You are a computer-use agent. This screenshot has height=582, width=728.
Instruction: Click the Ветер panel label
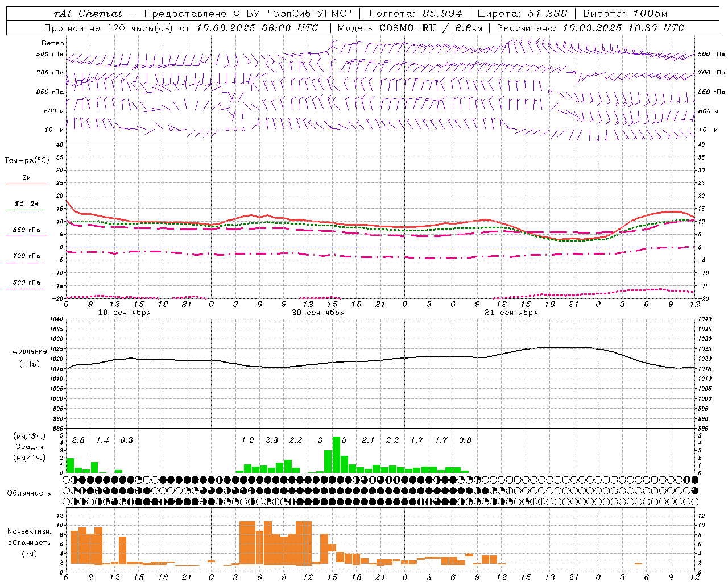[53, 43]
